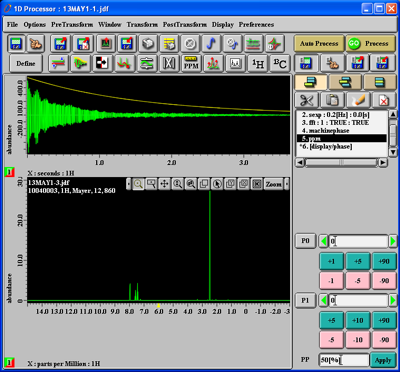Click the P1 -10 button
Viewport: 400px width, 372px height.
click(358, 340)
